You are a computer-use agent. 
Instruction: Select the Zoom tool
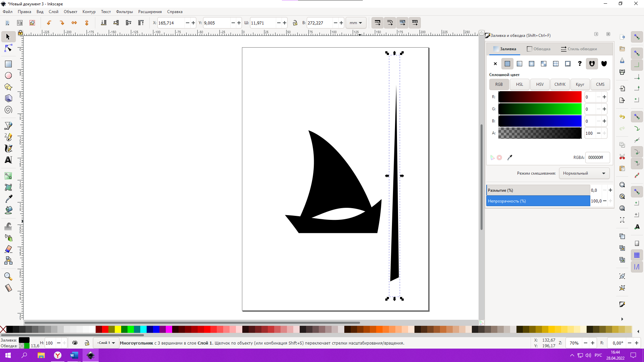click(x=8, y=276)
